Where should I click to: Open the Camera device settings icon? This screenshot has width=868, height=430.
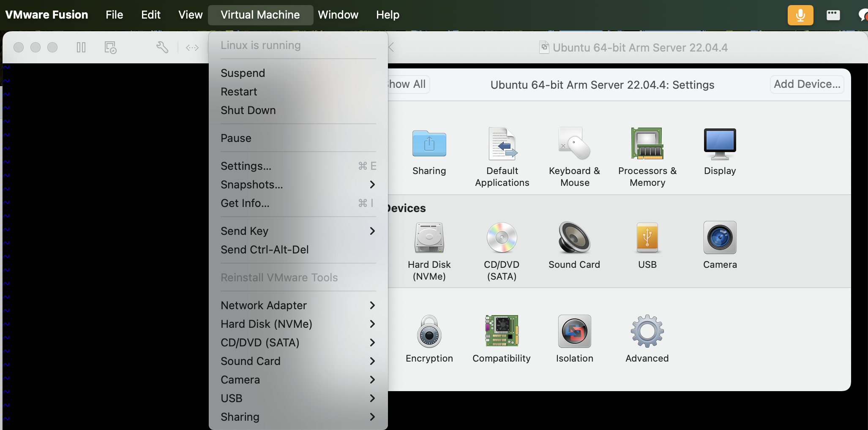pos(720,237)
